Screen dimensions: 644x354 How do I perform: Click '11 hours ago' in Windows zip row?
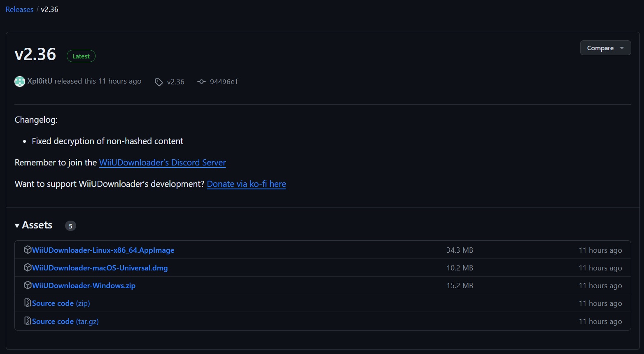click(x=600, y=286)
